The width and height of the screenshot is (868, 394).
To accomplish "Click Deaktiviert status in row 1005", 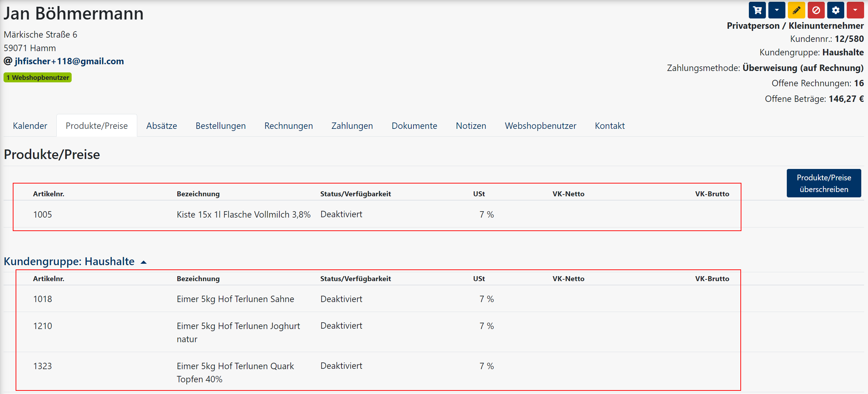I will [341, 214].
